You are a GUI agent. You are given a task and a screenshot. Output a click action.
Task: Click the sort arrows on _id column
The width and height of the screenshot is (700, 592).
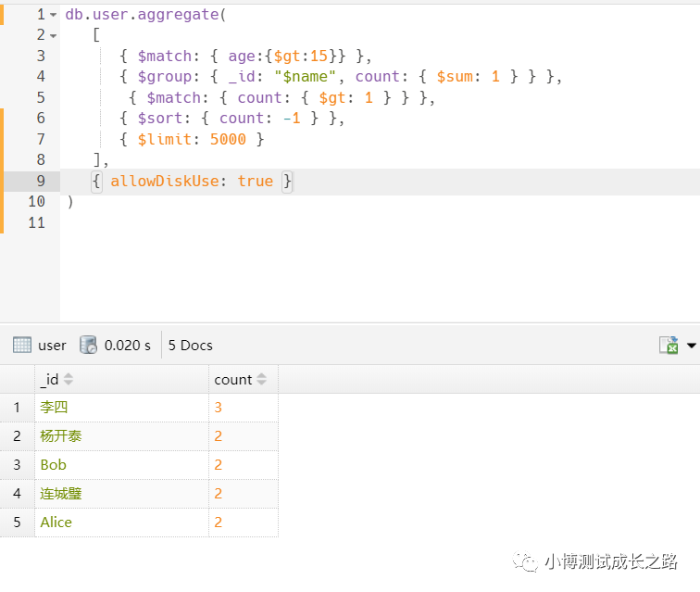69,380
